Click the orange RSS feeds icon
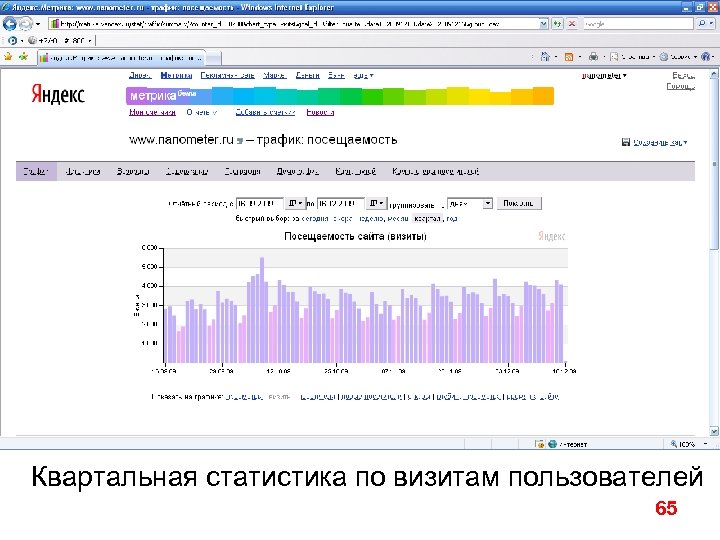 [569, 57]
